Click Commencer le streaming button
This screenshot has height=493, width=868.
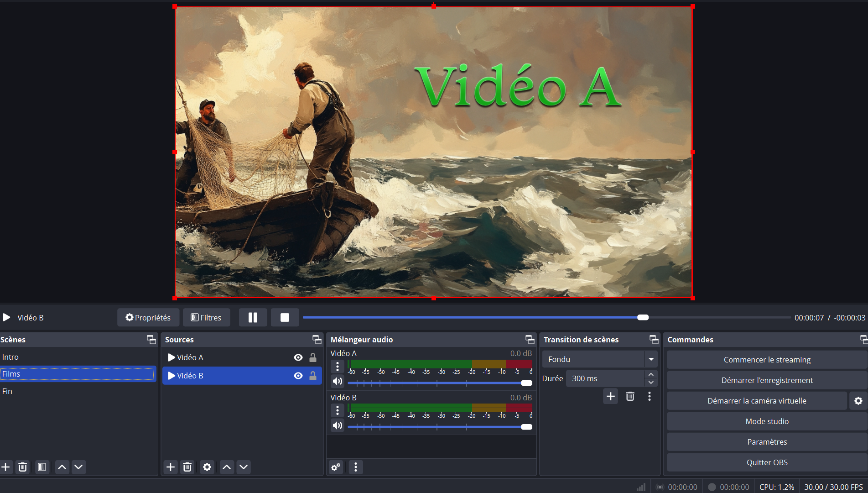pos(767,360)
